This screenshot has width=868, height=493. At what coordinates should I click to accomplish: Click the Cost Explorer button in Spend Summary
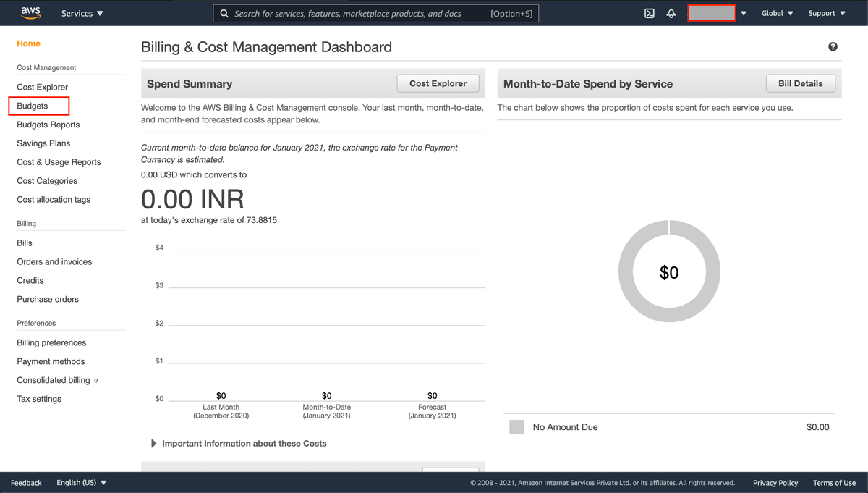point(438,83)
